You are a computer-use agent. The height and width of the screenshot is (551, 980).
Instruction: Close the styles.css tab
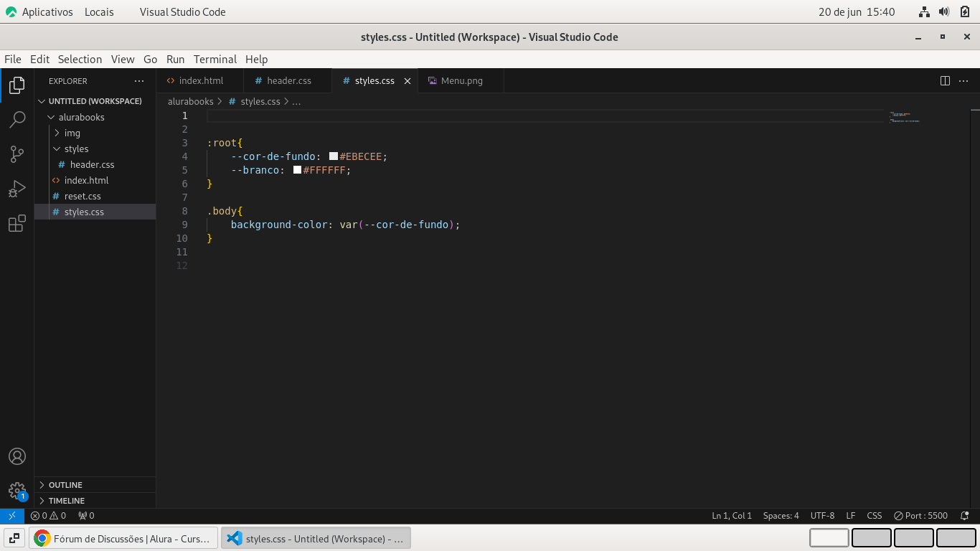[407, 81]
